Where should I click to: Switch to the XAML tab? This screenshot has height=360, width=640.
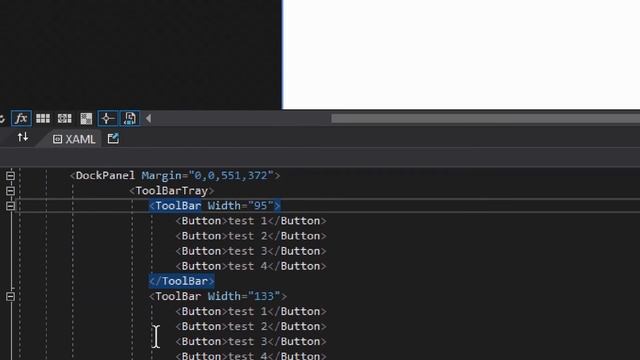pyautogui.click(x=74, y=139)
